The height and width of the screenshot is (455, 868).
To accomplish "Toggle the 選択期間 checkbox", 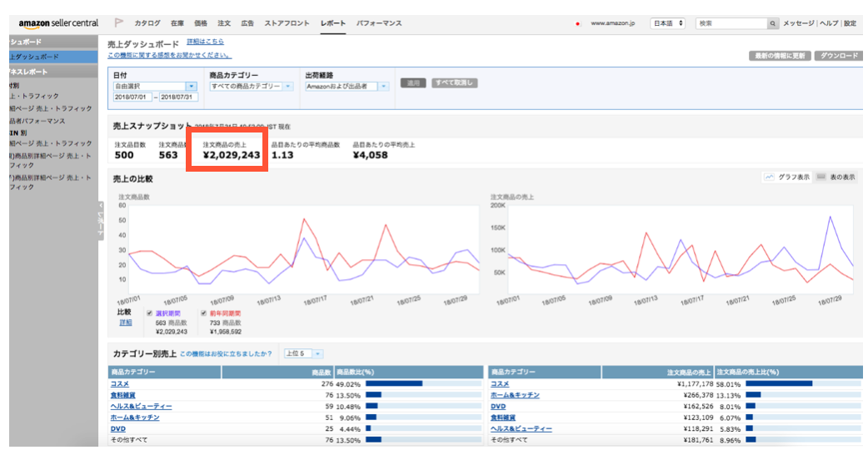I will pos(149,313).
